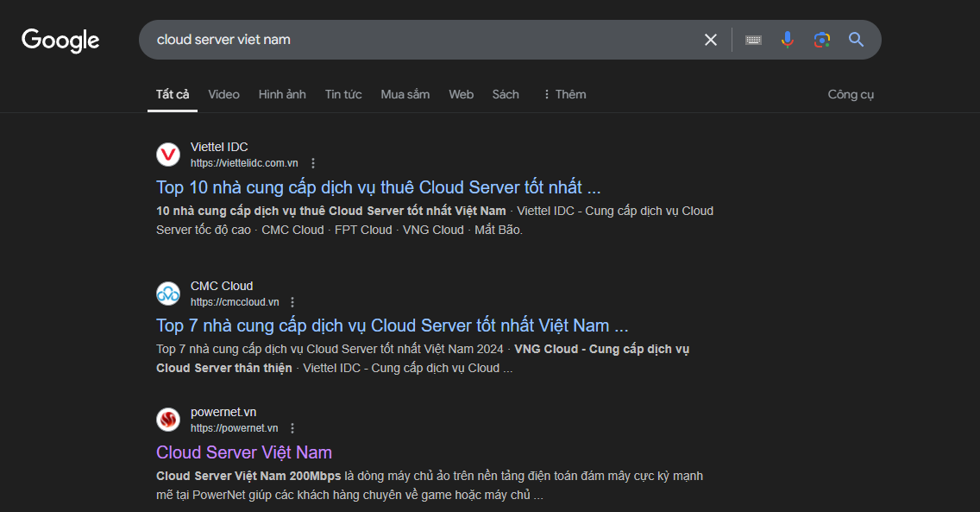The height and width of the screenshot is (512, 980).
Task: Switch to the Video tab
Action: point(223,94)
